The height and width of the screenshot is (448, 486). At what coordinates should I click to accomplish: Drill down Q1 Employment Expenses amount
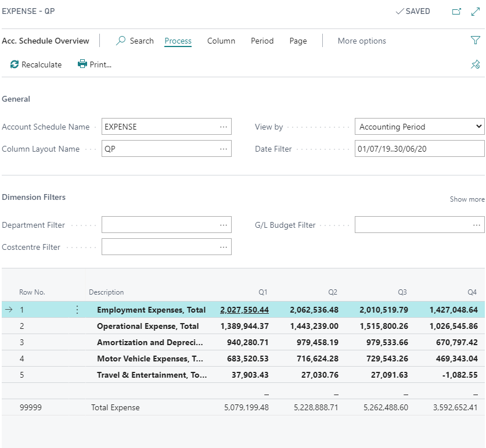point(244,310)
